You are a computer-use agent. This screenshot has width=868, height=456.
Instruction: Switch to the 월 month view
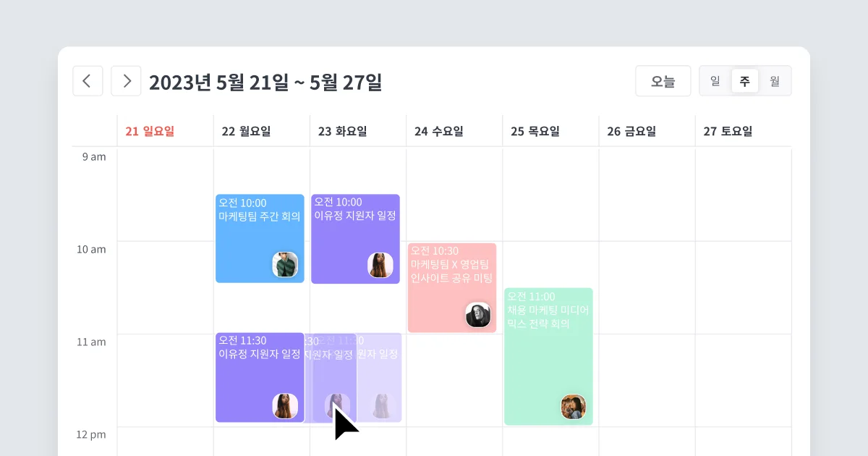coord(775,81)
